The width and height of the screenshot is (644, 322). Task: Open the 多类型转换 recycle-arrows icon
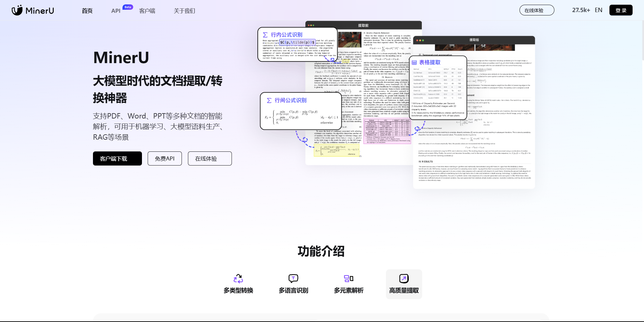[x=238, y=279]
